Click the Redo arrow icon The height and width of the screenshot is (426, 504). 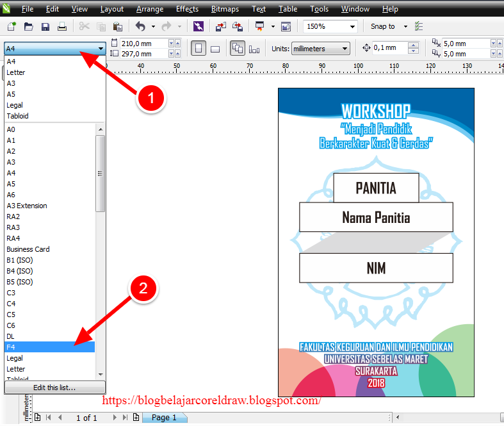click(x=167, y=26)
